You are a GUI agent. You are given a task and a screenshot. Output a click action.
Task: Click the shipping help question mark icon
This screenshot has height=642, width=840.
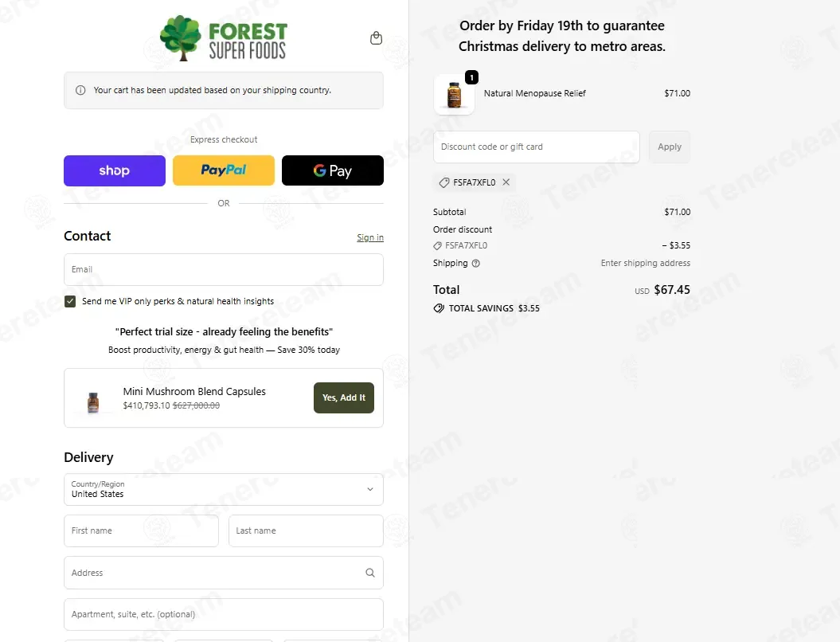point(475,263)
